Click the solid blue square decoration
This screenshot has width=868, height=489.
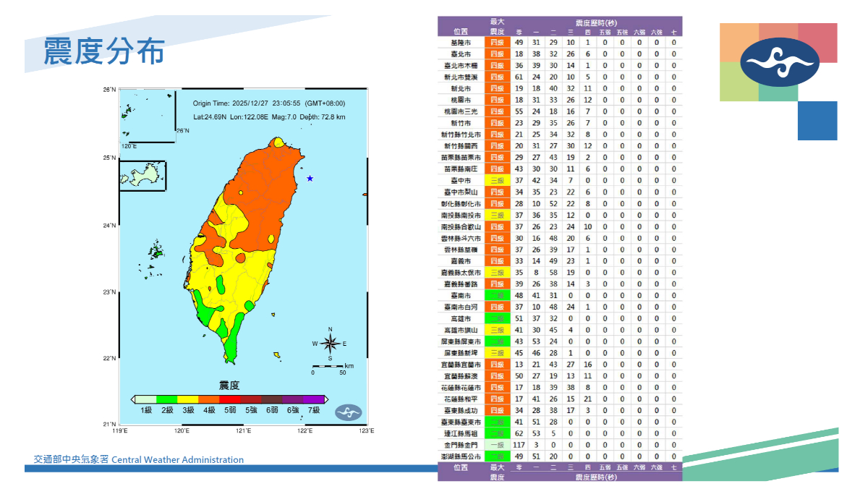(817, 121)
